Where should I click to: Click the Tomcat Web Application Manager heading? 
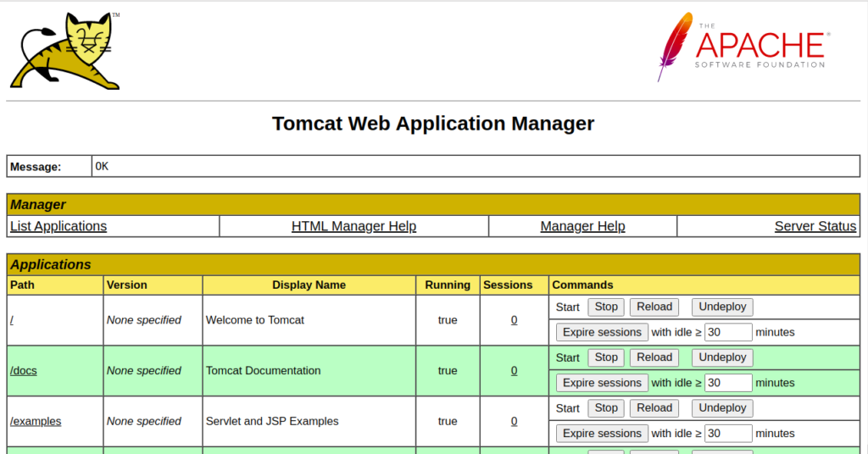pyautogui.click(x=433, y=124)
